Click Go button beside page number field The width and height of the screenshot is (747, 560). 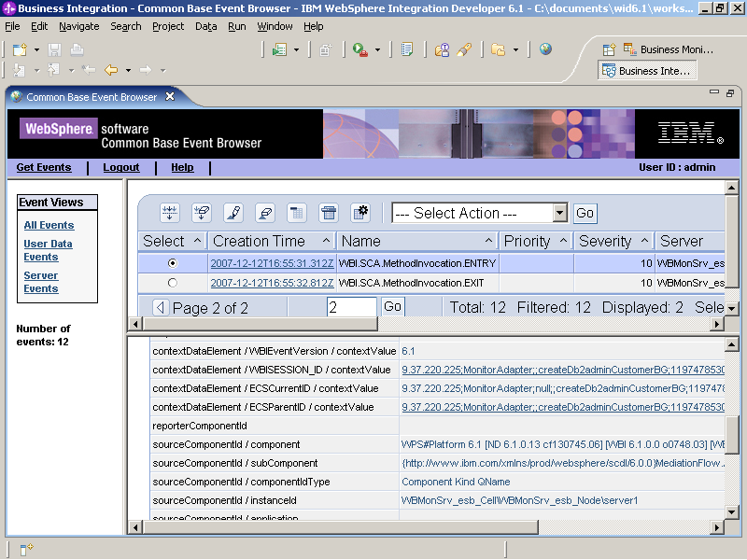tap(392, 307)
